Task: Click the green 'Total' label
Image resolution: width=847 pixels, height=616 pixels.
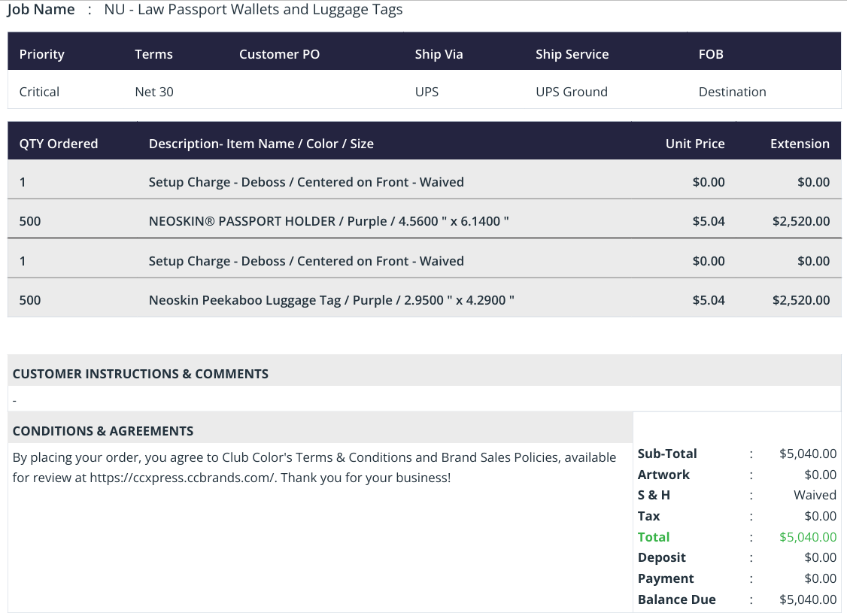Action: pyautogui.click(x=654, y=538)
